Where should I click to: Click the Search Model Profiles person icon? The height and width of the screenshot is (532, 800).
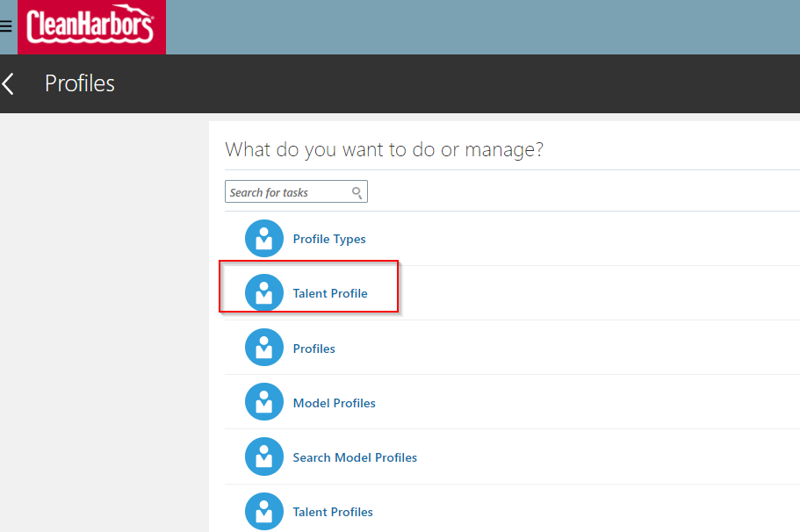click(x=264, y=457)
